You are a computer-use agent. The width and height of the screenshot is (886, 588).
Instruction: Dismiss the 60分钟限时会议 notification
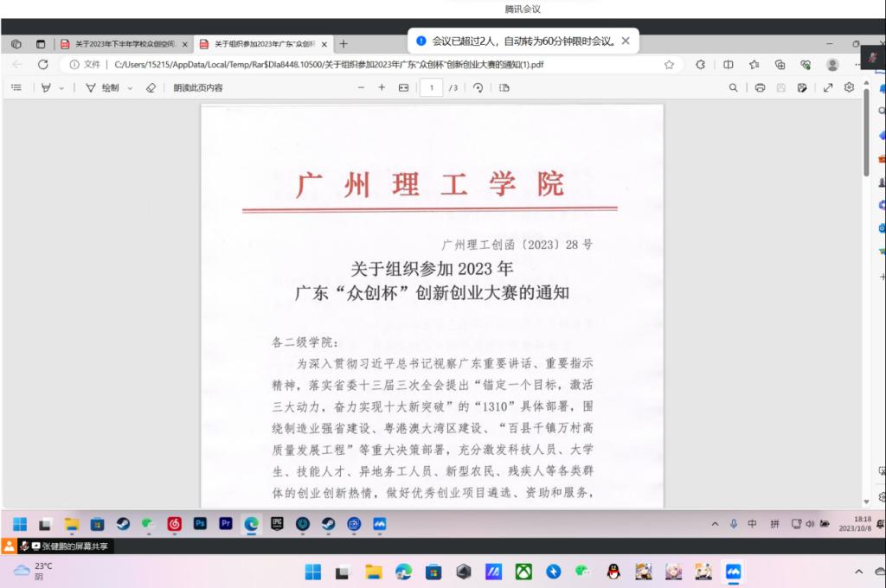626,41
